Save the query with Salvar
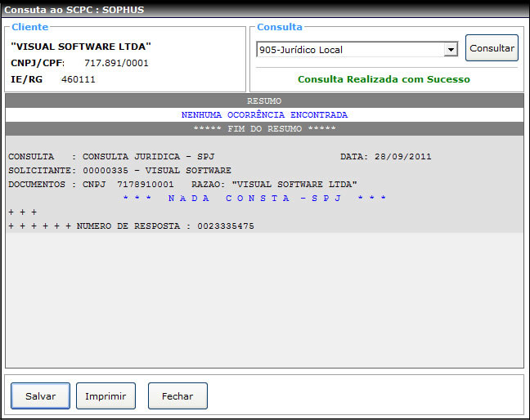This screenshot has width=530, height=420. click(40, 395)
